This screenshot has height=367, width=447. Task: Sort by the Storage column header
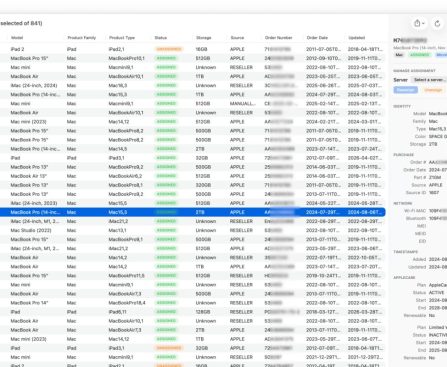click(x=204, y=38)
